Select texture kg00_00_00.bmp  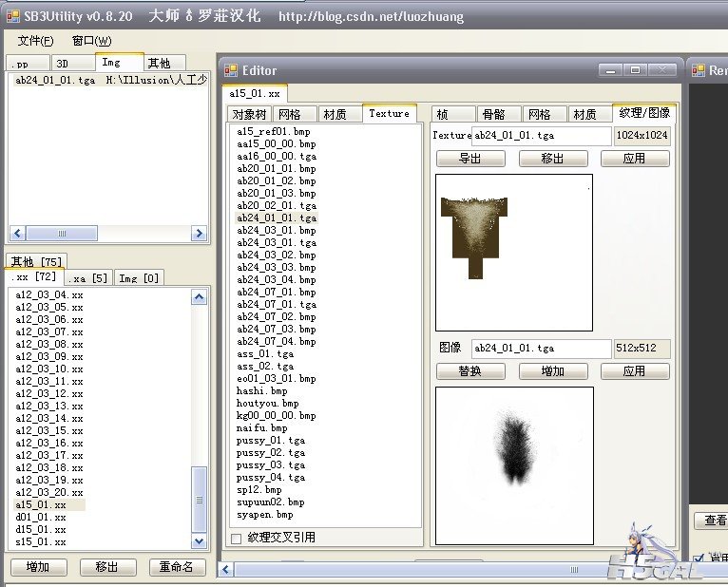click(x=277, y=416)
